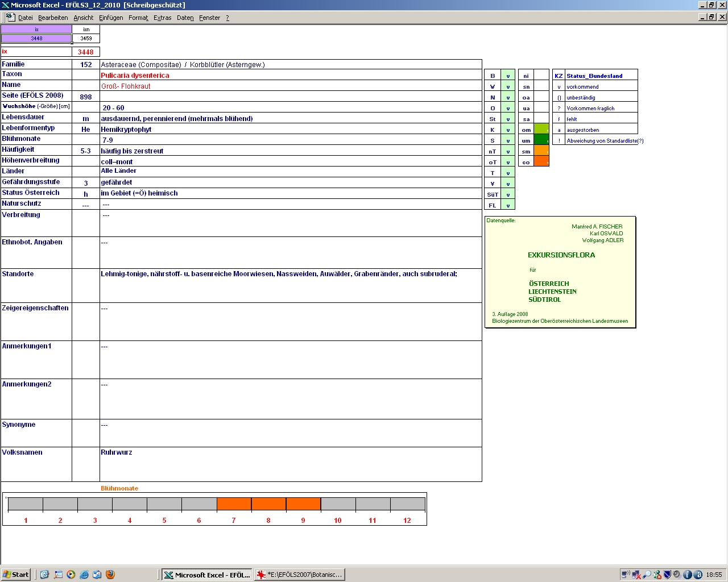
Task: Click the dark green 'um' color cell
Action: [541, 140]
